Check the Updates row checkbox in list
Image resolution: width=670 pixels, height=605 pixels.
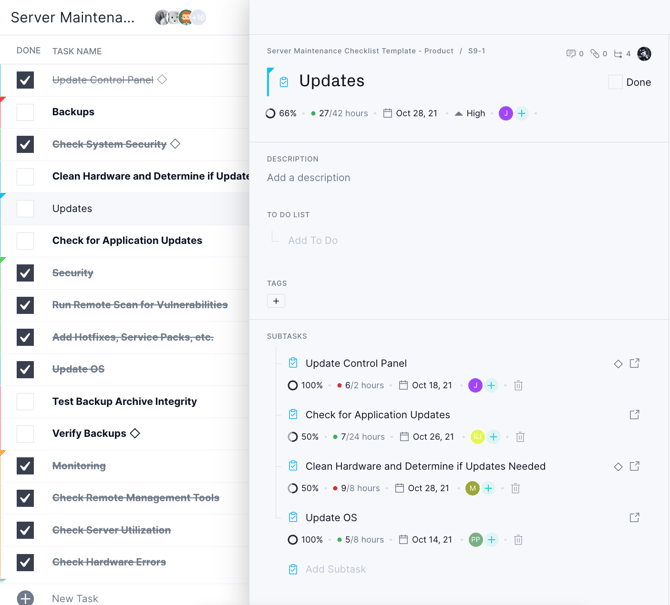(25, 209)
